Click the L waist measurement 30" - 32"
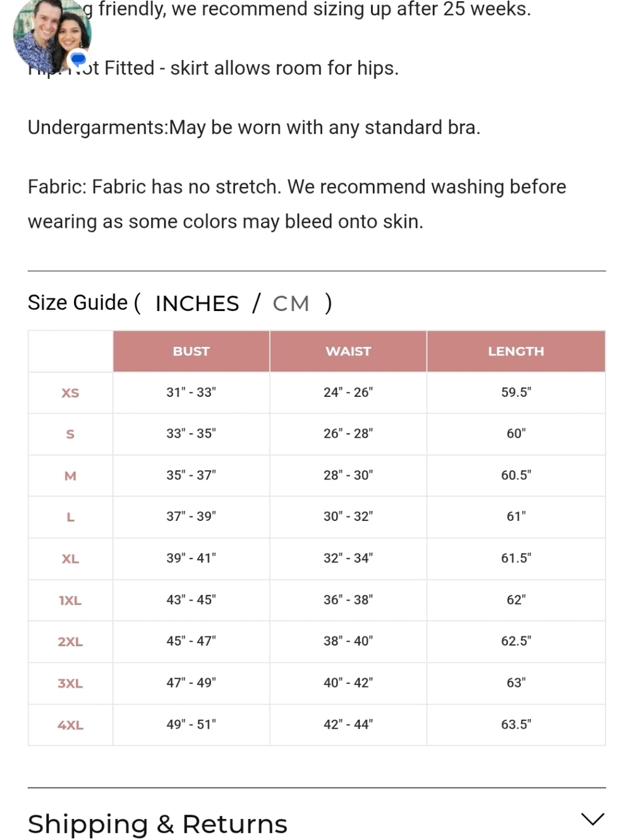This screenshot has width=632, height=840. (348, 516)
